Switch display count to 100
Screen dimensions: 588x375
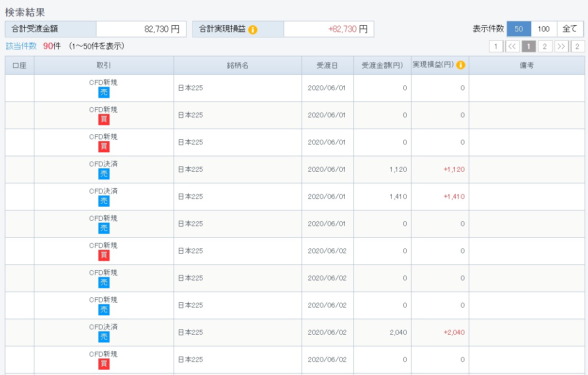544,29
